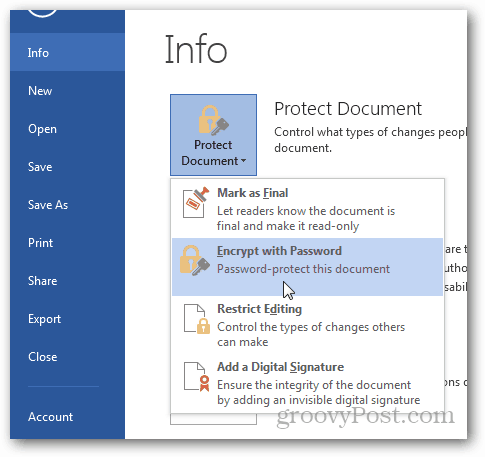Screen dimensions: 485x457
Task: Select Mark as Final option
Action: pos(307,209)
